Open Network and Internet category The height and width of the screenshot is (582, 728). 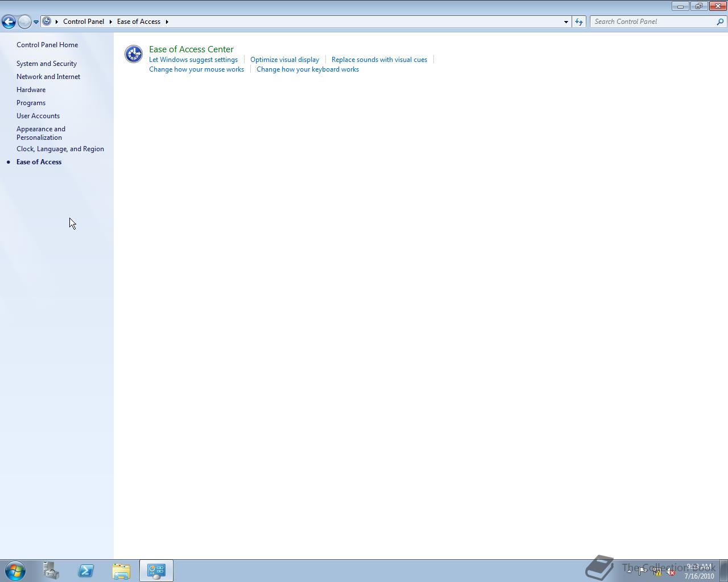tap(48, 77)
